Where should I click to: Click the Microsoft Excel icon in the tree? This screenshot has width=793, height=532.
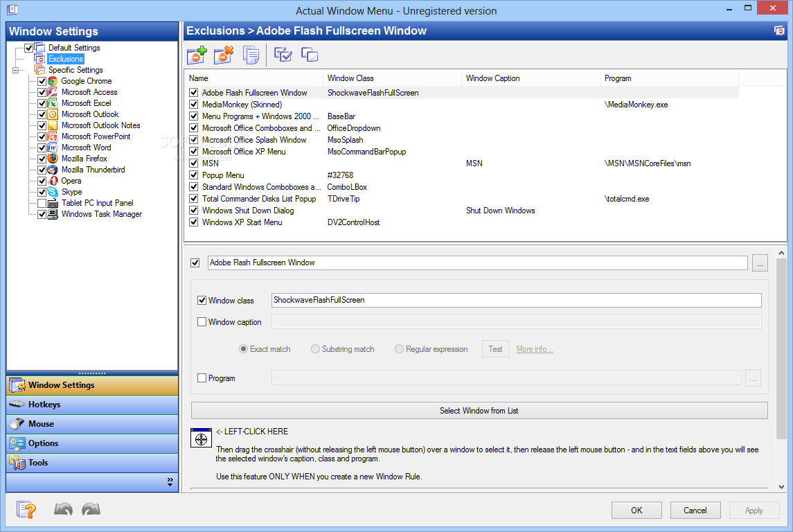tap(53, 103)
